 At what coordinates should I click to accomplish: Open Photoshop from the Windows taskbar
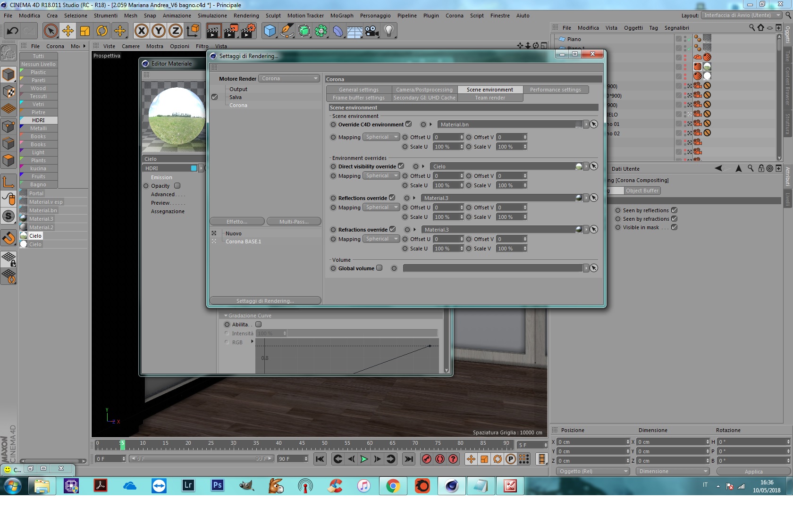[x=218, y=485]
